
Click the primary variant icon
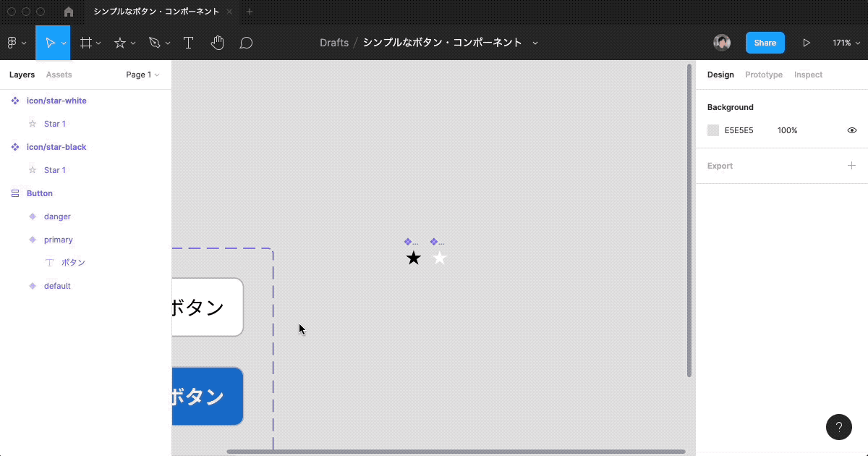(32, 240)
